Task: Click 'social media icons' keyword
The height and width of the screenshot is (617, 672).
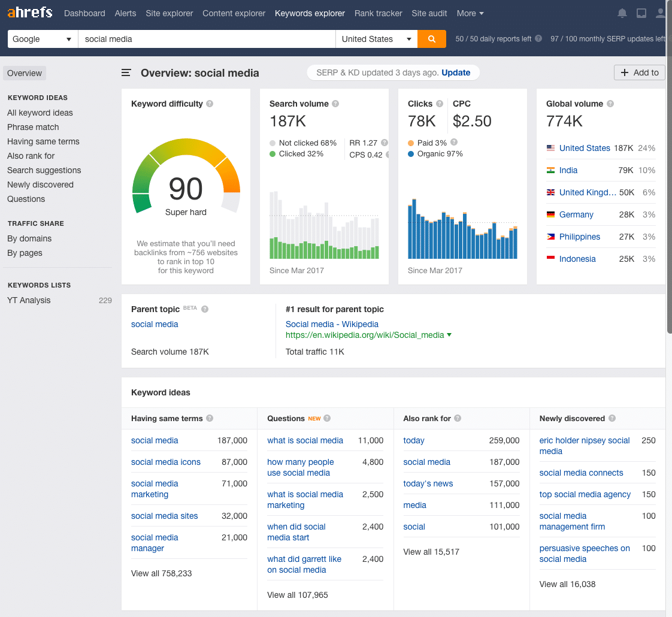Action: 165,462
